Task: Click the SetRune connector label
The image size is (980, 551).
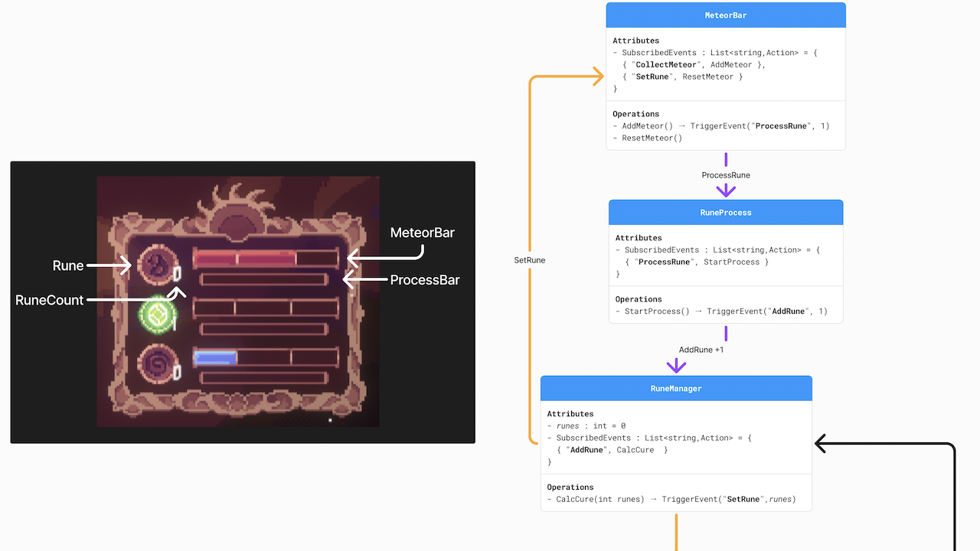Action: [530, 260]
